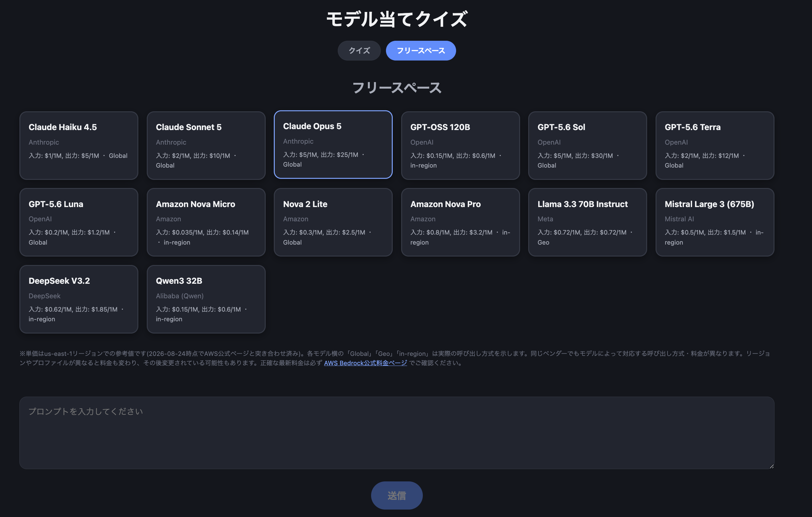
Task: Focus the プロンプトを入力してください text area
Action: coord(397,433)
